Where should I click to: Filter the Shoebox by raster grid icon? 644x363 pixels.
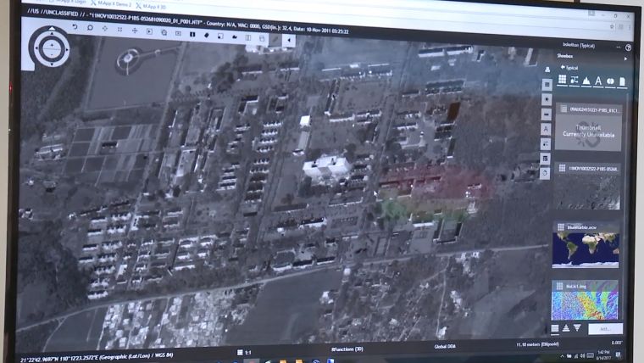[562, 80]
